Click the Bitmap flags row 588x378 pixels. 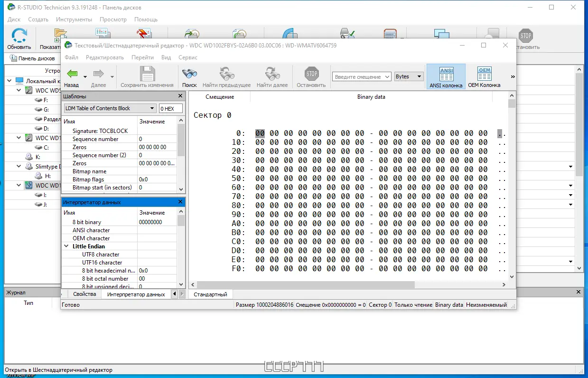pyautogui.click(x=120, y=180)
